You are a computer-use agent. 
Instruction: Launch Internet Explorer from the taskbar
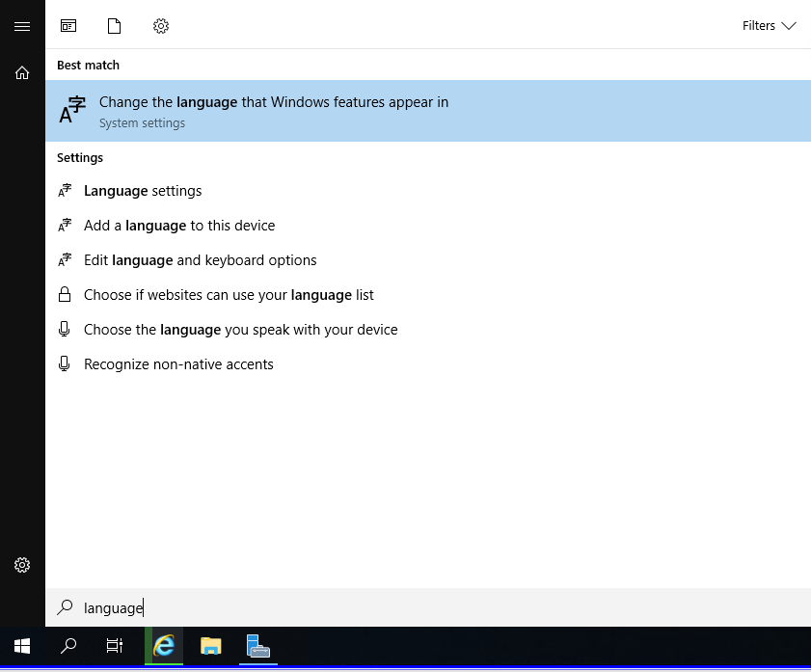pyautogui.click(x=163, y=646)
